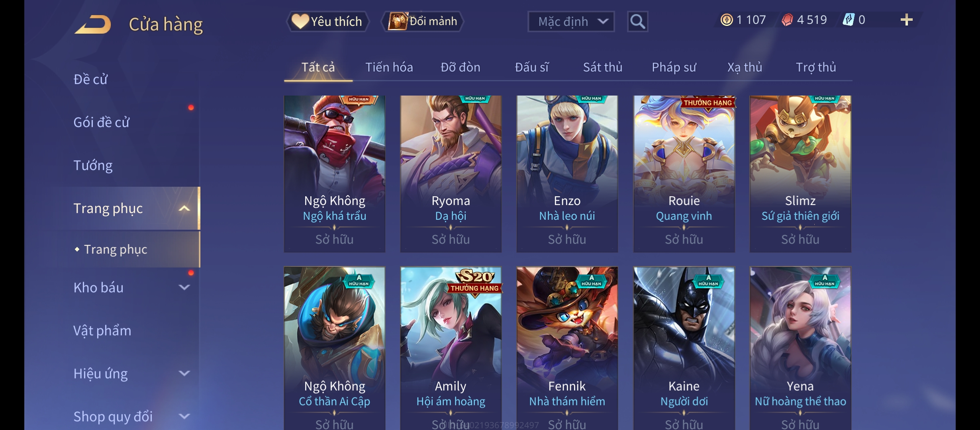Open the Mặc định sort dropdown
Screen dimensions: 980x430
tap(571, 21)
